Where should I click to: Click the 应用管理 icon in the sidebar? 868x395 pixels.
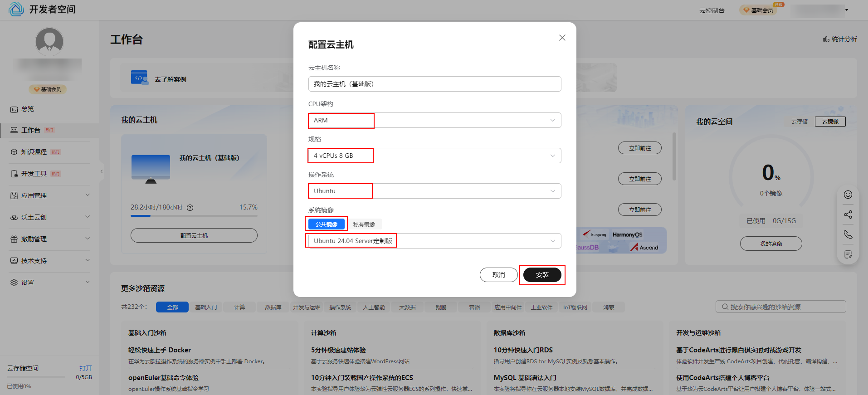(14, 195)
